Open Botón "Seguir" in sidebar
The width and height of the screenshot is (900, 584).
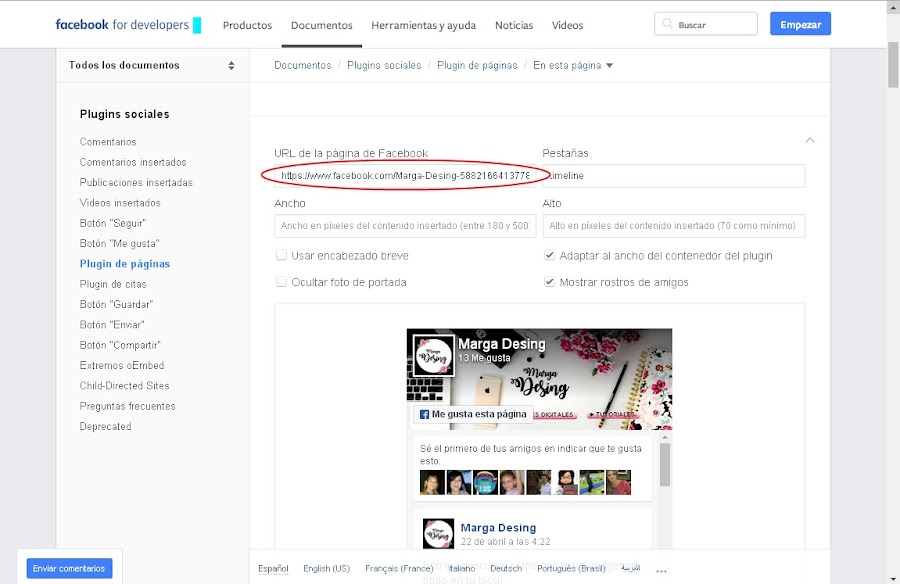tap(113, 223)
